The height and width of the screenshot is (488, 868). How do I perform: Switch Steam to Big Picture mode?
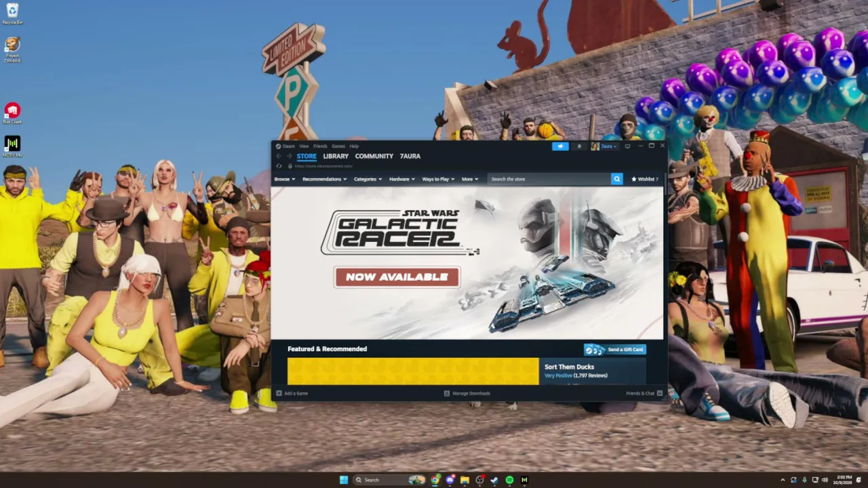coord(627,146)
